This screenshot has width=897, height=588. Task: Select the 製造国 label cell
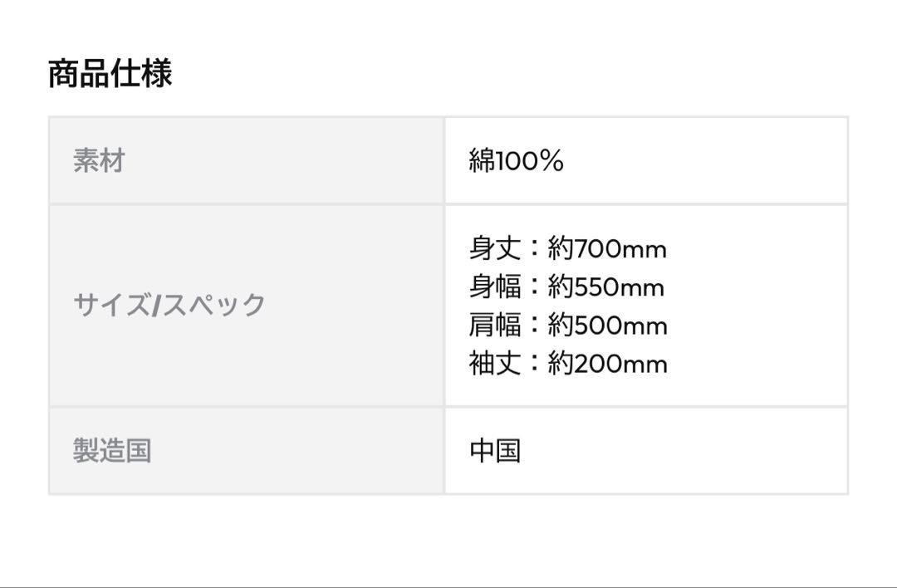pyautogui.click(x=247, y=451)
